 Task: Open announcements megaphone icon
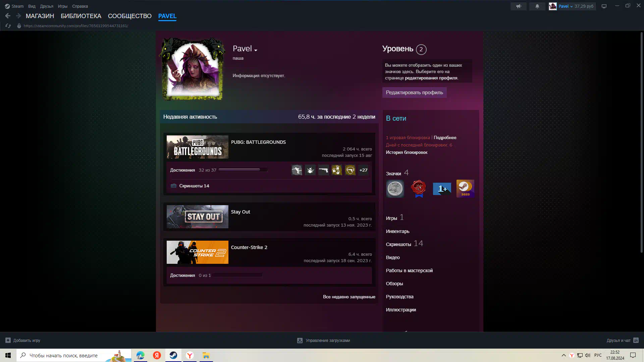click(x=519, y=6)
